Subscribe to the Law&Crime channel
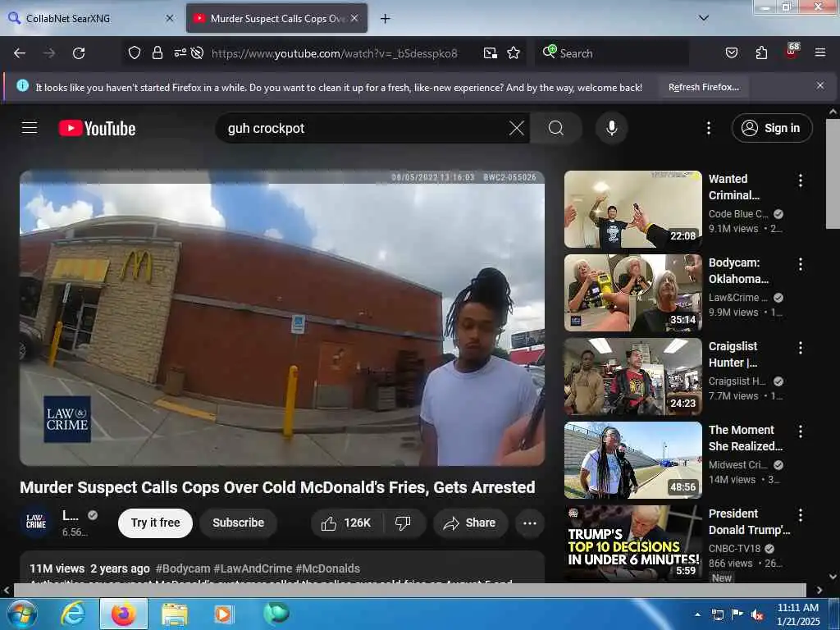 238,523
